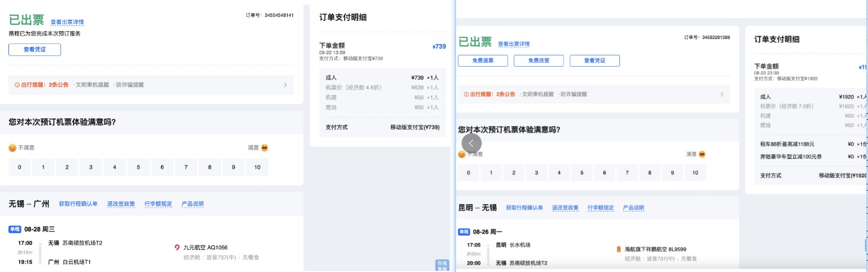This screenshot has width=868, height=272.
Task: Open 行李额规定 for the 昆明–无锡 flight
Action: pos(601,208)
